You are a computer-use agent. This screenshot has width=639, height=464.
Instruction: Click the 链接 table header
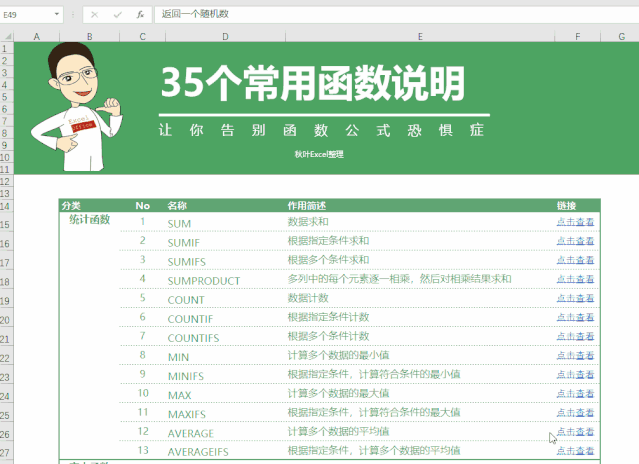[566, 206]
